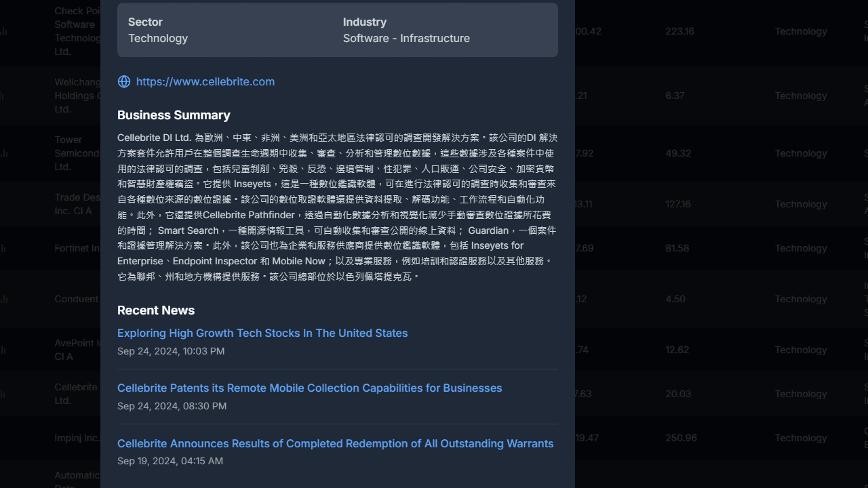The image size is (868, 488).
Task: Click the 'Business Summary' heading
Action: [x=174, y=115]
